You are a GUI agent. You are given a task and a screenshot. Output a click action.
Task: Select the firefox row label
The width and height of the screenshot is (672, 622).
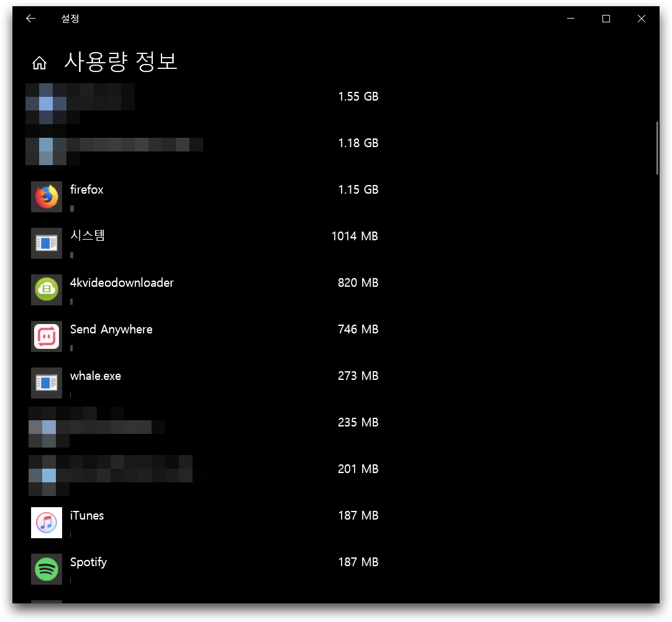(x=86, y=189)
